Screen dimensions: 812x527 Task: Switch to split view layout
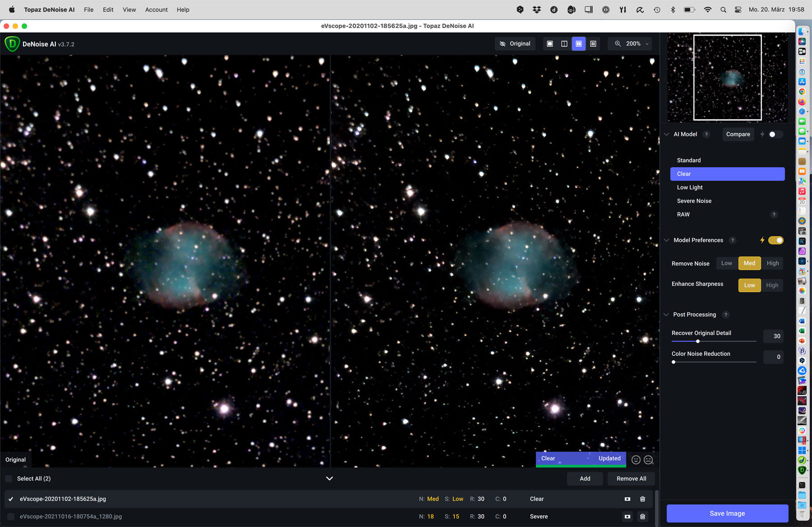click(564, 44)
